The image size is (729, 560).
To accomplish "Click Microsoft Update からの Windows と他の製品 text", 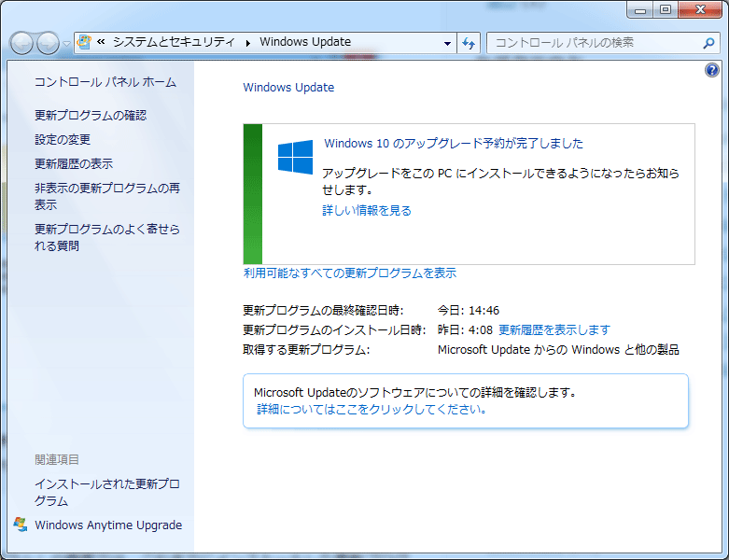I will tap(558, 349).
